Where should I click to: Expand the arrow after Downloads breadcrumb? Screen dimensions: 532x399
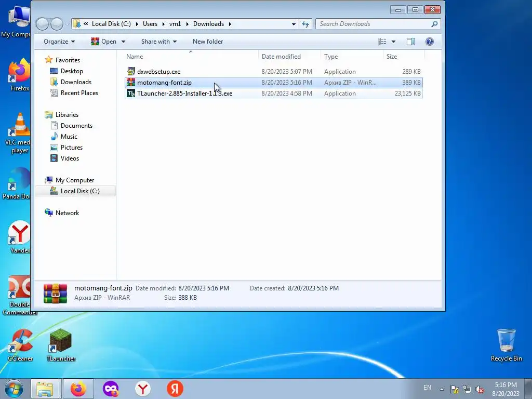click(x=230, y=24)
